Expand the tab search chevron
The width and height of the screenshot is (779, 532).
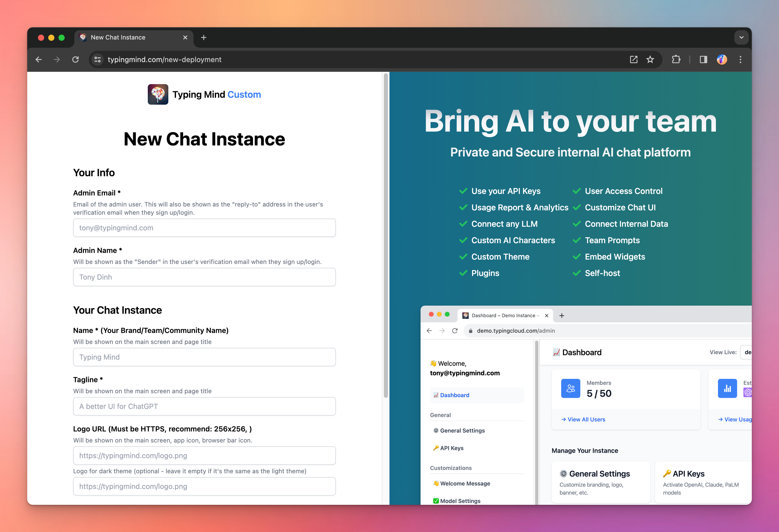pyautogui.click(x=742, y=37)
